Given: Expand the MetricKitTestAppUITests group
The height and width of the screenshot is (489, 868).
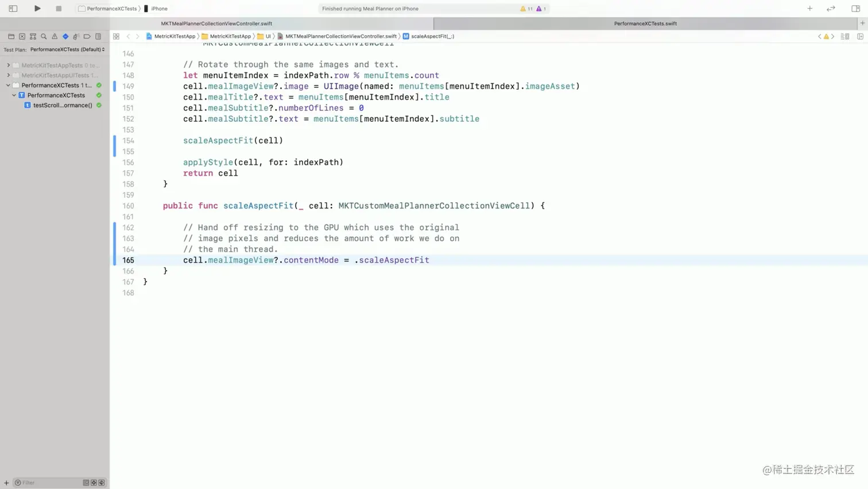Looking at the screenshot, I should pyautogui.click(x=8, y=75).
